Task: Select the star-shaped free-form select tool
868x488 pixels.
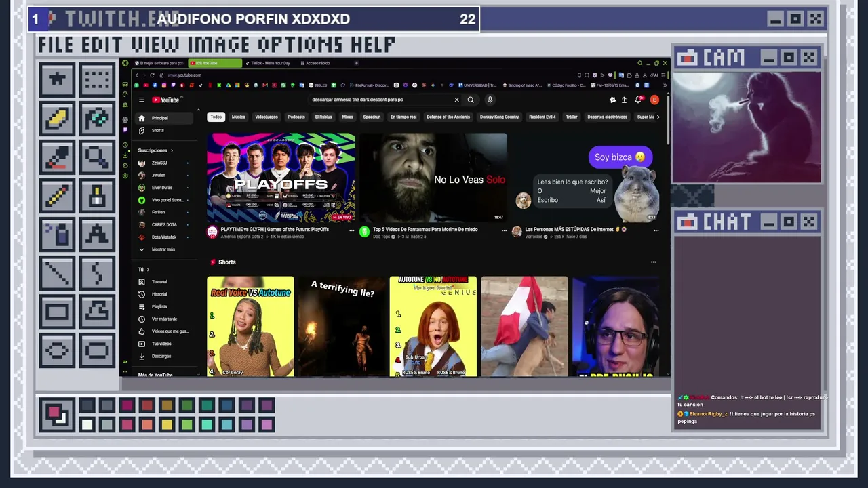Action: pos(57,80)
